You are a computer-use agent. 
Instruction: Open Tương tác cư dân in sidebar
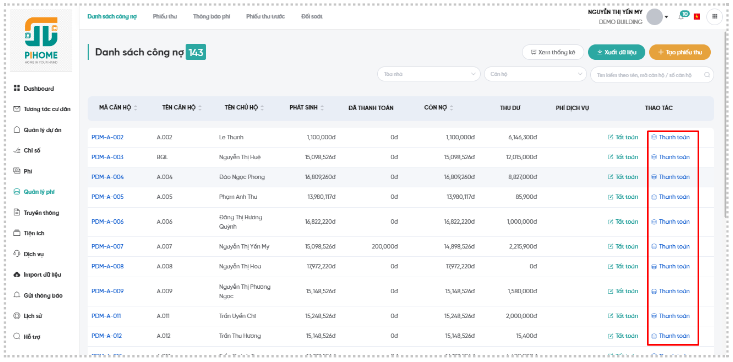tap(42, 109)
